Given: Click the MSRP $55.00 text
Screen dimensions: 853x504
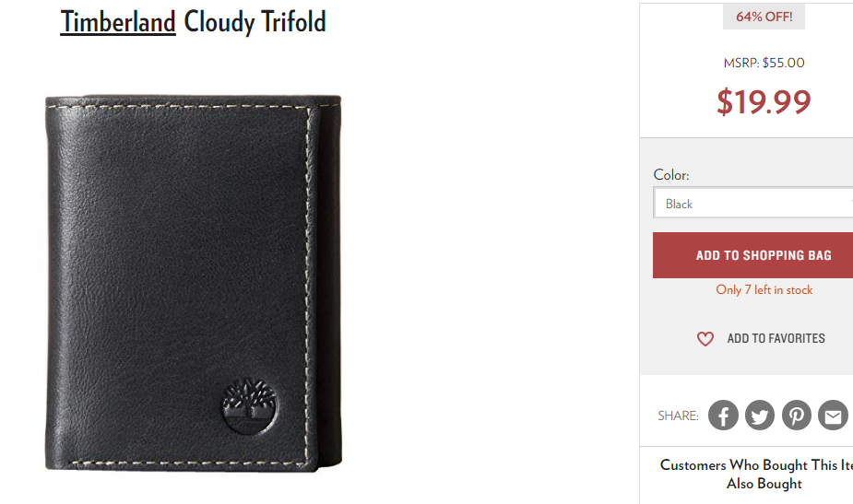Looking at the screenshot, I should [764, 63].
